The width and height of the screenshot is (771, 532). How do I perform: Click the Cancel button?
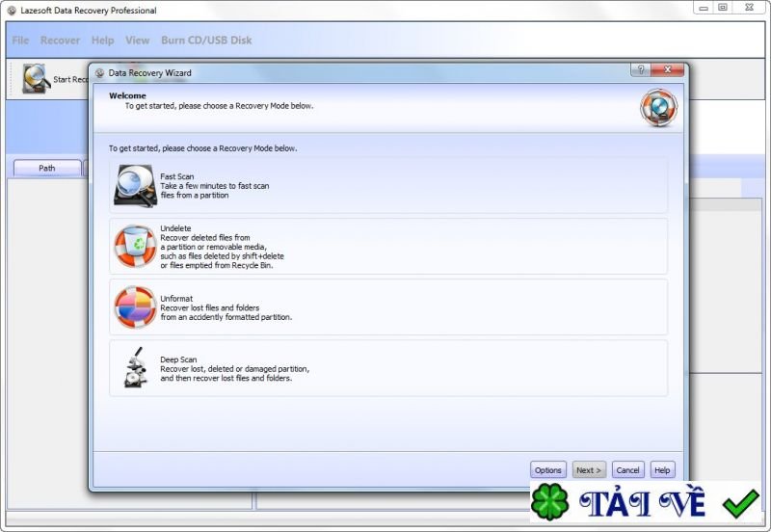coord(628,470)
